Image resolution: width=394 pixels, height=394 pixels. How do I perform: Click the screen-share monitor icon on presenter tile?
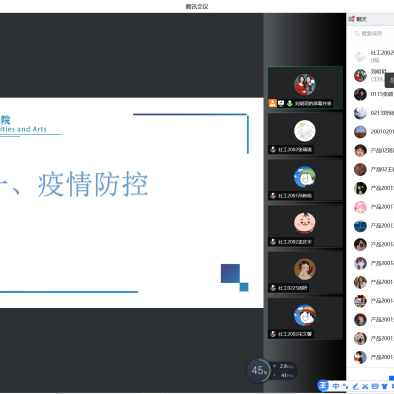click(x=281, y=103)
